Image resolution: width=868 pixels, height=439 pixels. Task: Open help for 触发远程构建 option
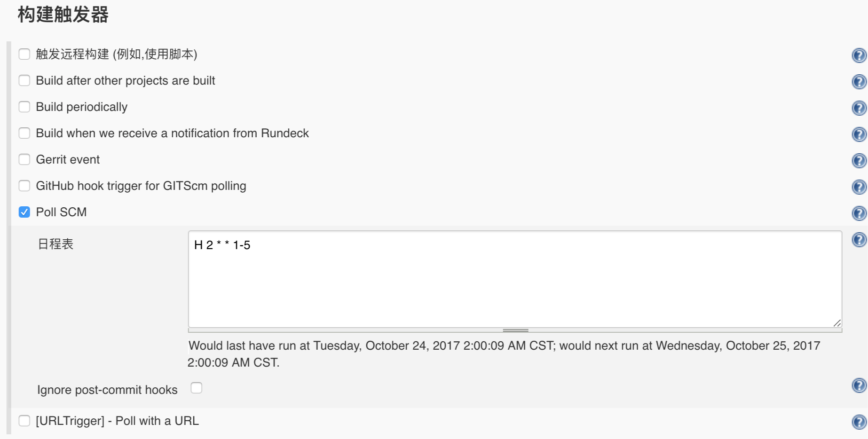click(x=860, y=55)
